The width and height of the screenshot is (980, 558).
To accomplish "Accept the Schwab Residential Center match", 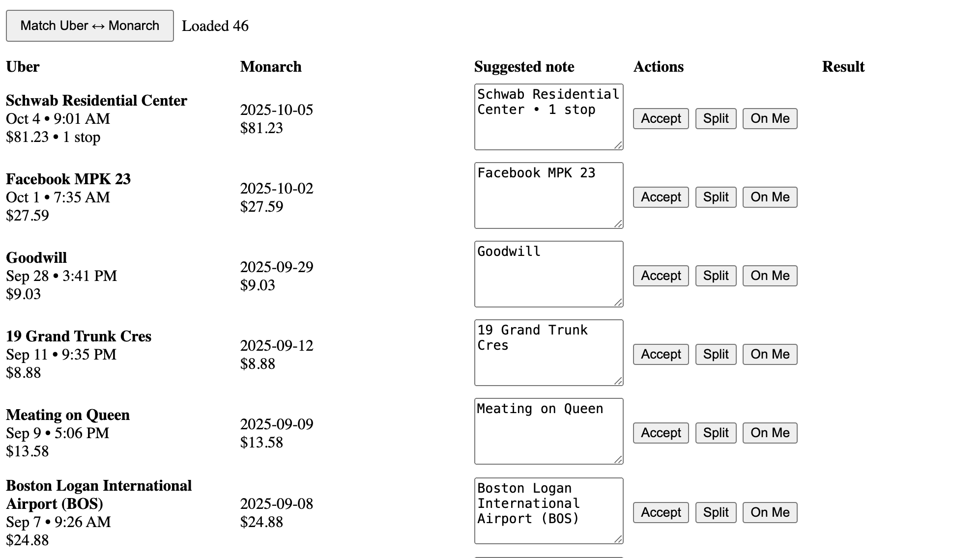I will (661, 119).
